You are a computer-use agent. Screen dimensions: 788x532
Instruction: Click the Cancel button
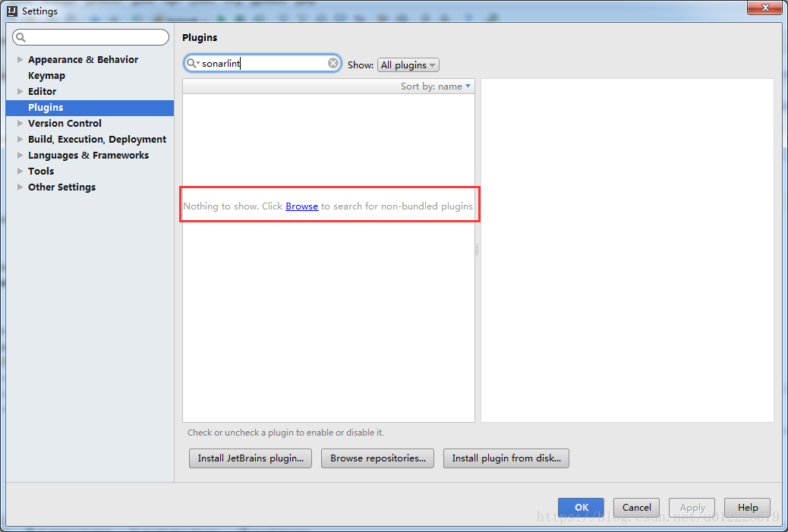[x=636, y=508]
